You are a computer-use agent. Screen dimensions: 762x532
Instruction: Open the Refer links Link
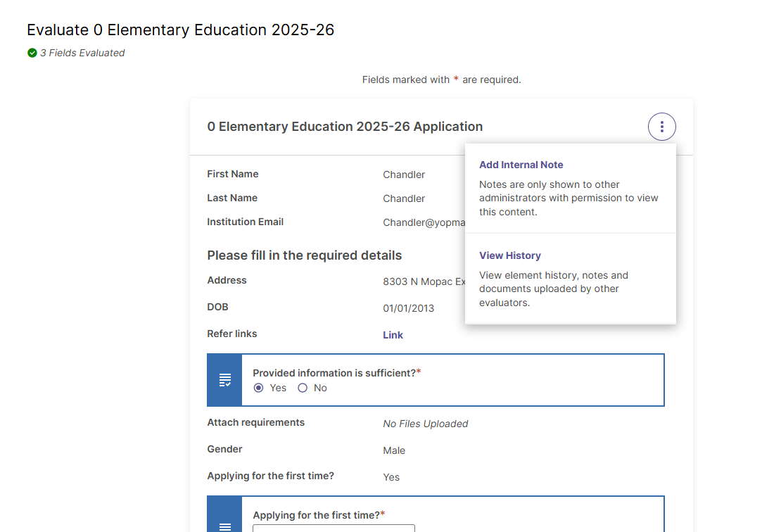393,335
